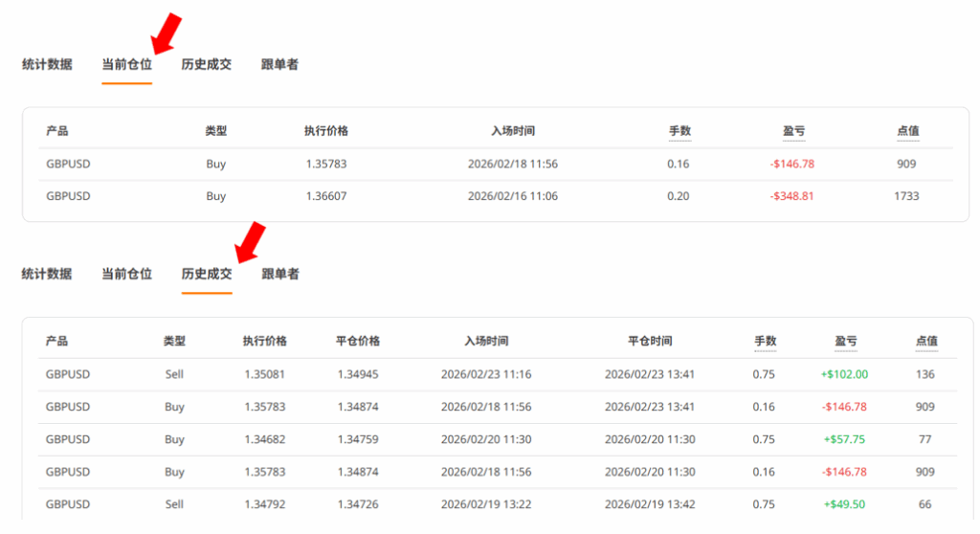980x534 pixels.
Task: Click the +$49.50 profit value
Action: (844, 504)
